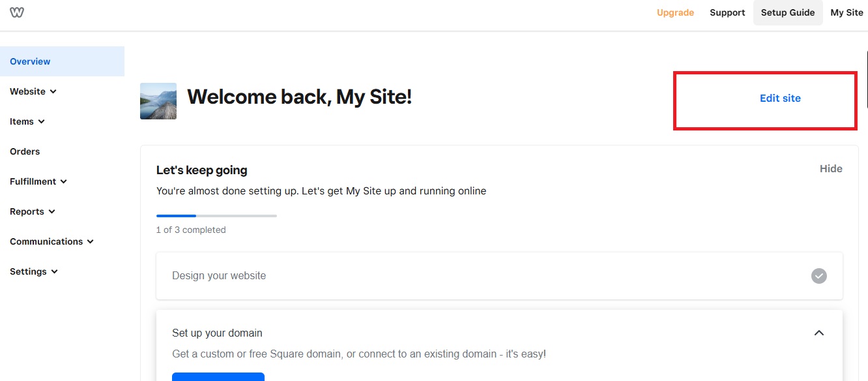Open the Design your website step

tap(219, 276)
